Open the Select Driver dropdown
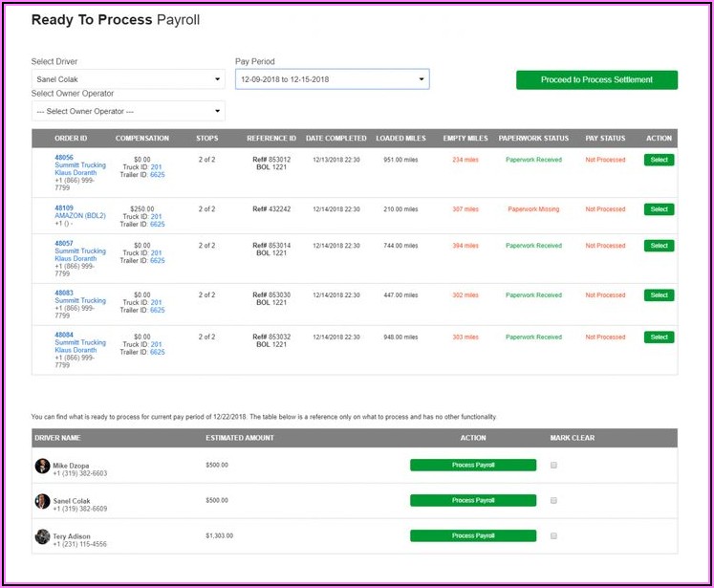 coord(127,79)
